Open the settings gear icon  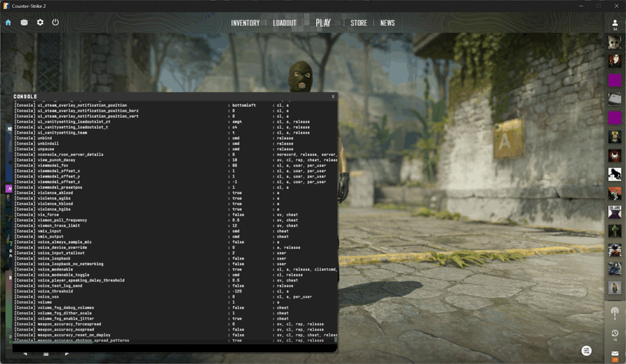pos(40,23)
